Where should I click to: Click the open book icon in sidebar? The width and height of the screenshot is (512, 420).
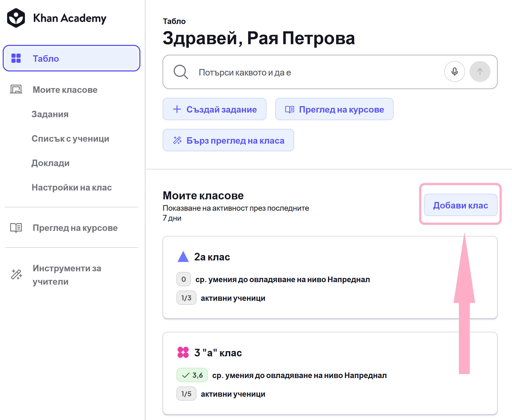click(16, 228)
